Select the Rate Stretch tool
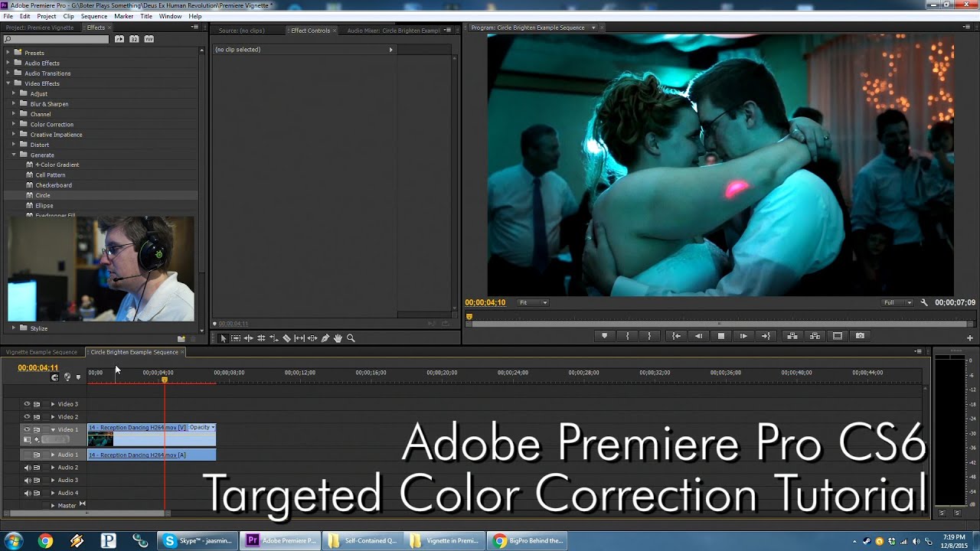Viewport: 980px width, 551px height. tap(274, 338)
